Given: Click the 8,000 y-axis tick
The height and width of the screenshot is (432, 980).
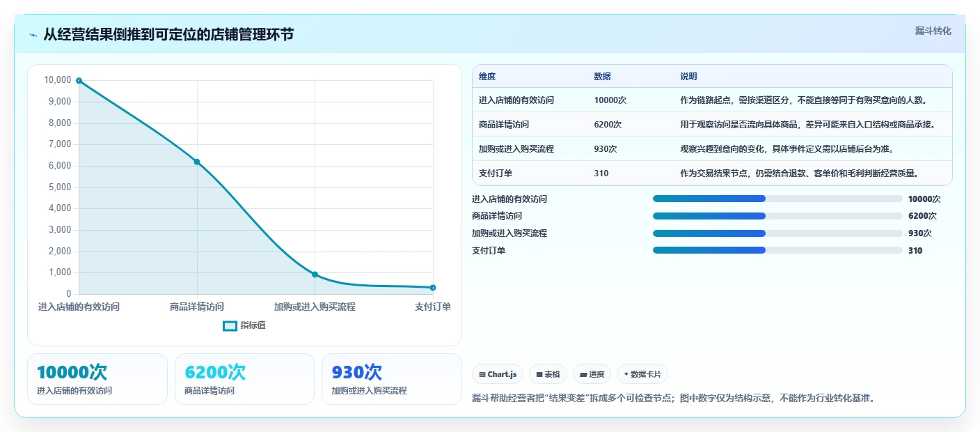Looking at the screenshot, I should (60, 123).
